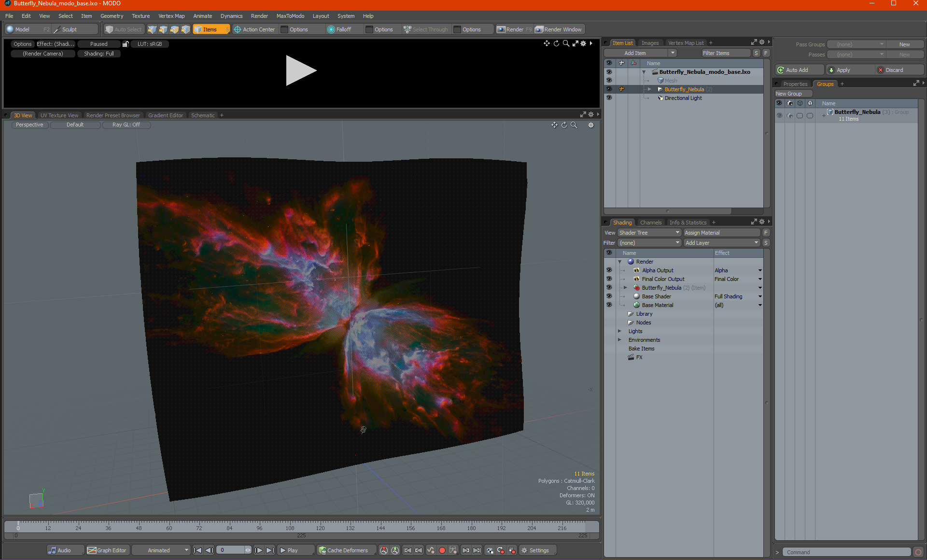Toggle visibility of Butterfly_Nebula in Groups
The image size is (927, 560).
tap(779, 115)
